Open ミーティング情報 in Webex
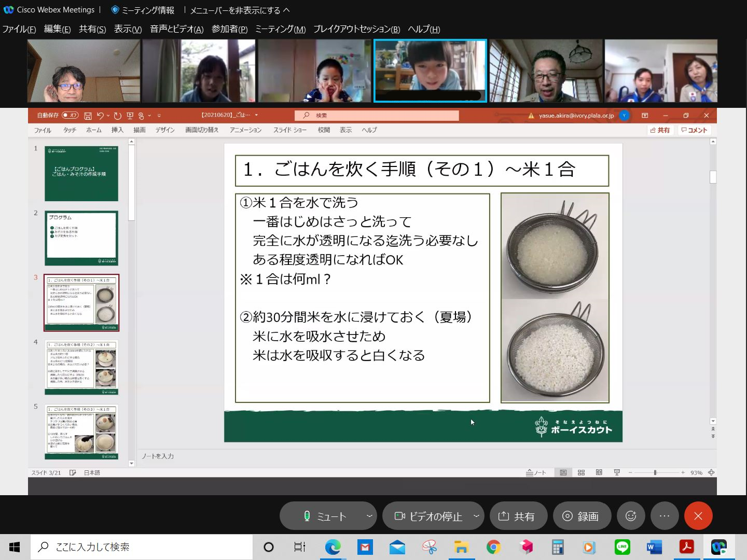This screenshot has width=747, height=560. coord(143,10)
